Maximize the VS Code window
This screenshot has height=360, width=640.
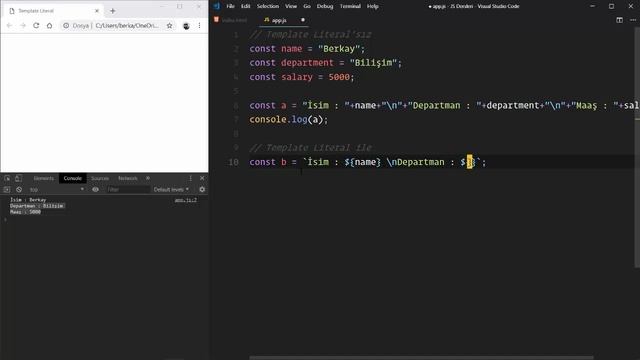tap(611, 6)
